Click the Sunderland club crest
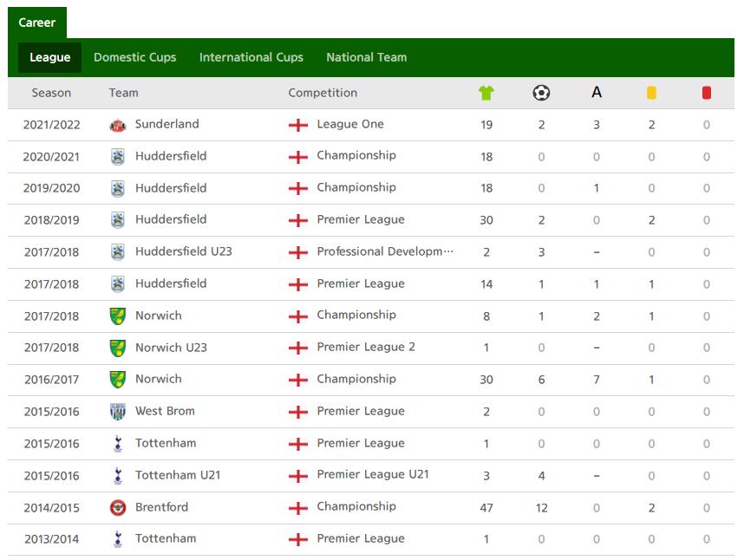Viewport: 744px width, 560px height. click(x=118, y=125)
